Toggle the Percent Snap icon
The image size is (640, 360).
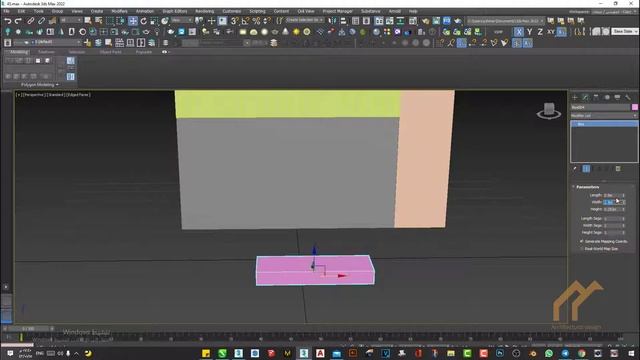(256, 20)
